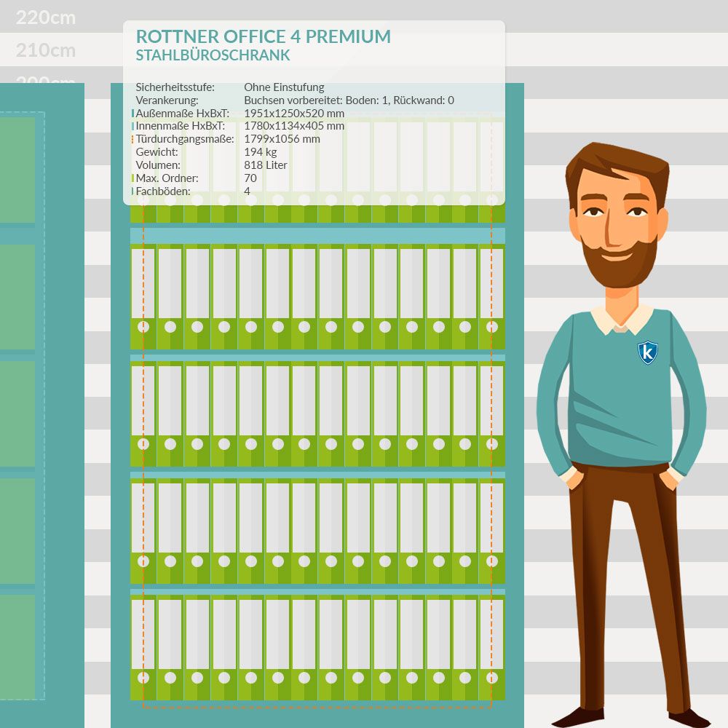Click the teal legend marker beside Außenmaße
Image resolution: width=728 pixels, height=728 pixels.
tap(132, 114)
